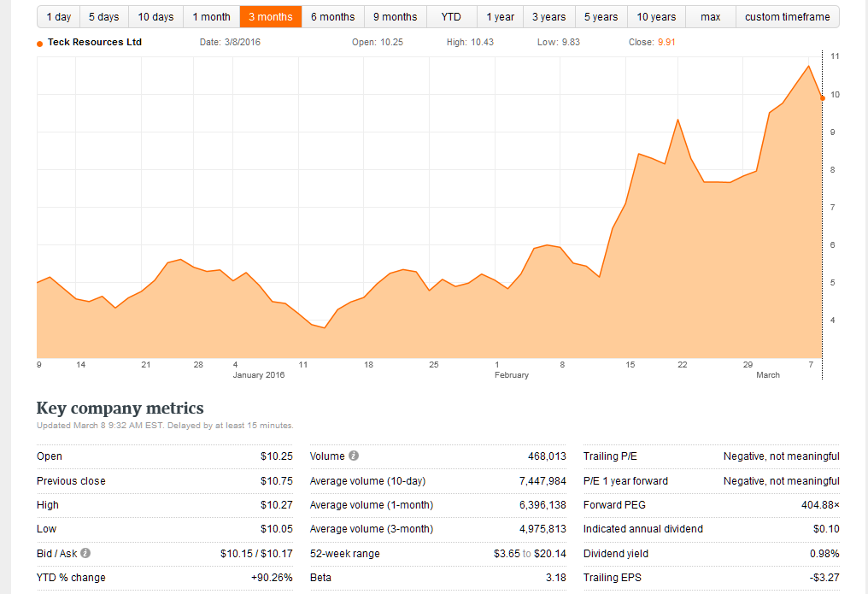Click the orange dot before Teck Resources Ltd

click(40, 44)
